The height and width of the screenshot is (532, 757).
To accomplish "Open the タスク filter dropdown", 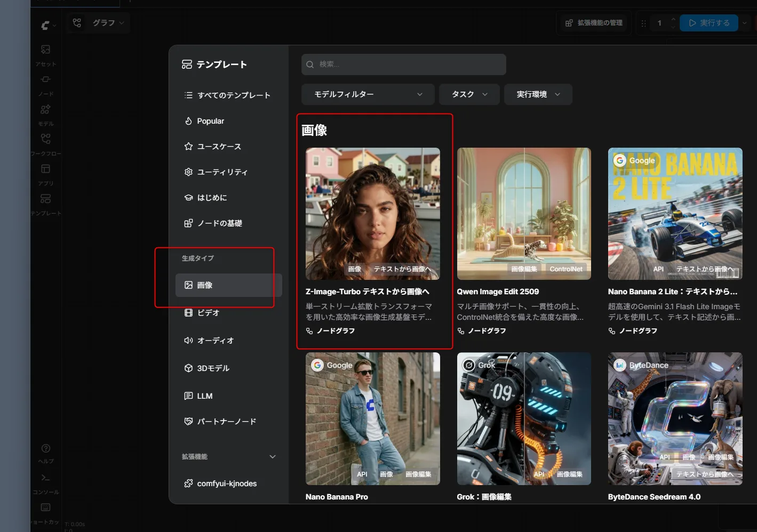I will pos(469,94).
